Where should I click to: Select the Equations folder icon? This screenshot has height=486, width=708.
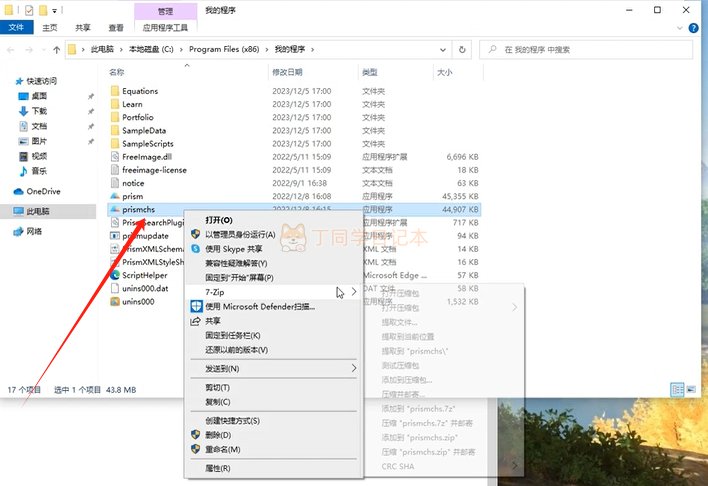[x=115, y=91]
